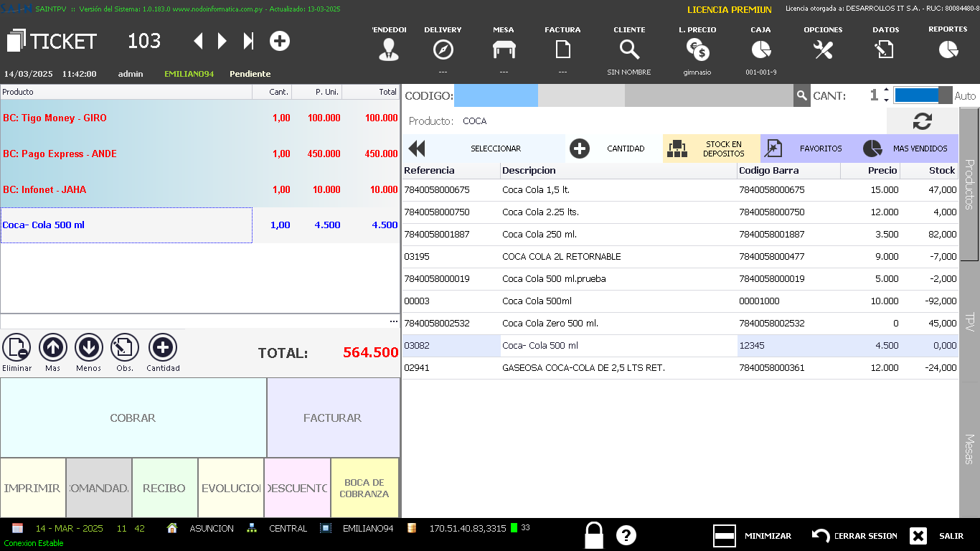Click the Cantidad plus icon under the ticket
Image resolution: width=980 pixels, height=551 pixels.
point(163,348)
